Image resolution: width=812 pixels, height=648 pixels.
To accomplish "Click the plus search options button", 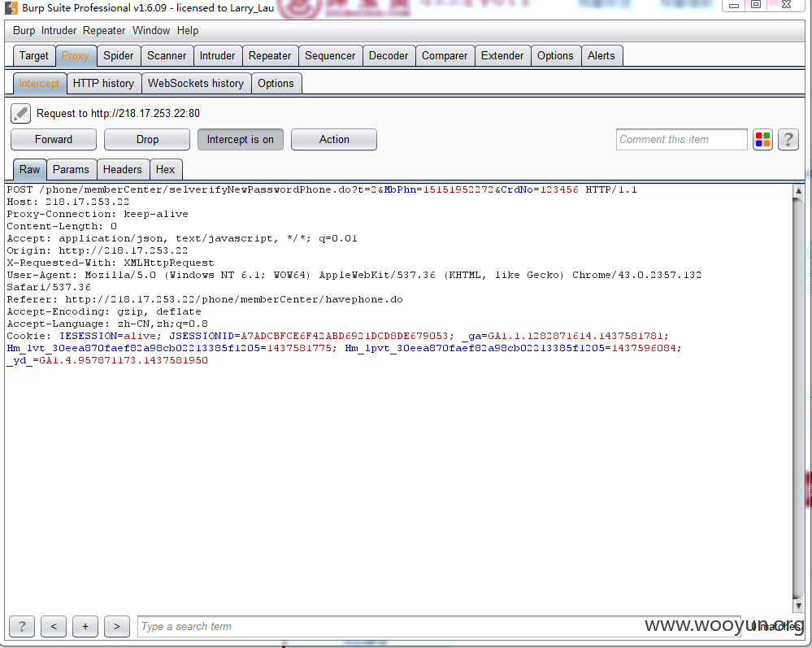I will pyautogui.click(x=85, y=627).
